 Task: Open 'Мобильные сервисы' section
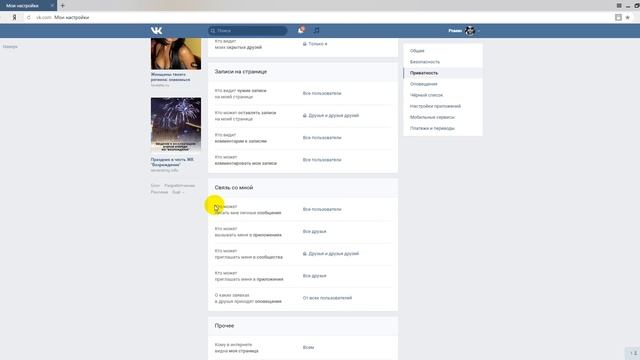(x=432, y=117)
